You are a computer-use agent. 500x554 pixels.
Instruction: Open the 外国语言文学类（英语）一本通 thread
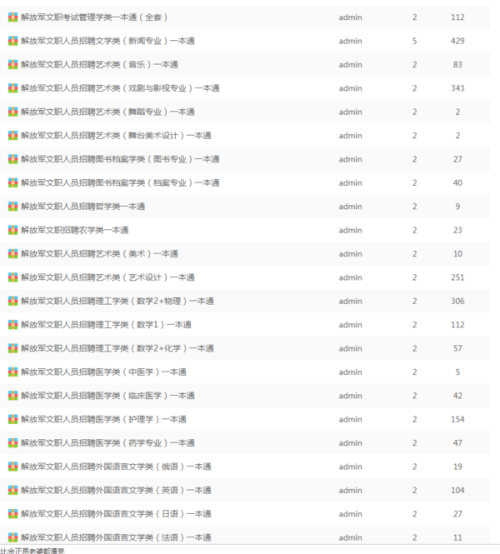coord(116,490)
